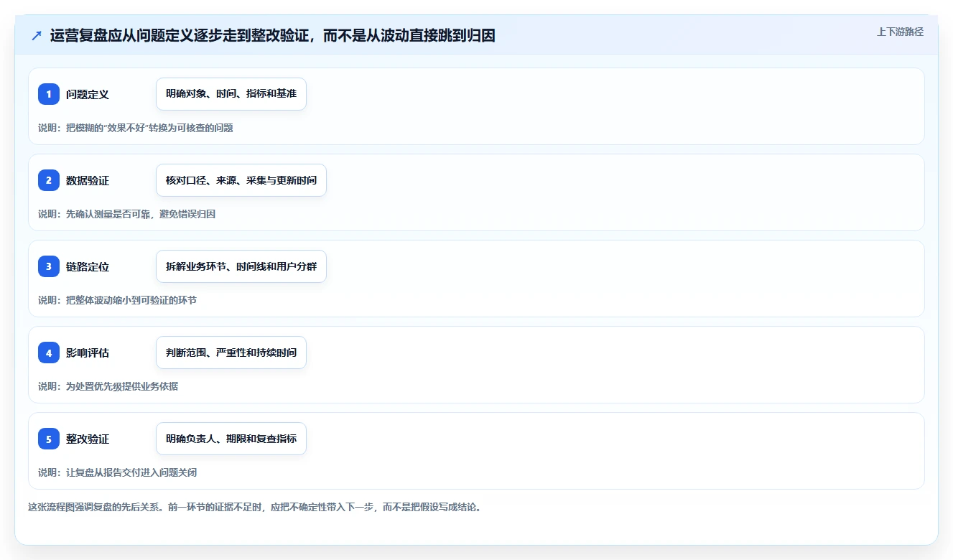Click the step 3 number badge
Screen dimensions: 953x560
(x=49, y=266)
